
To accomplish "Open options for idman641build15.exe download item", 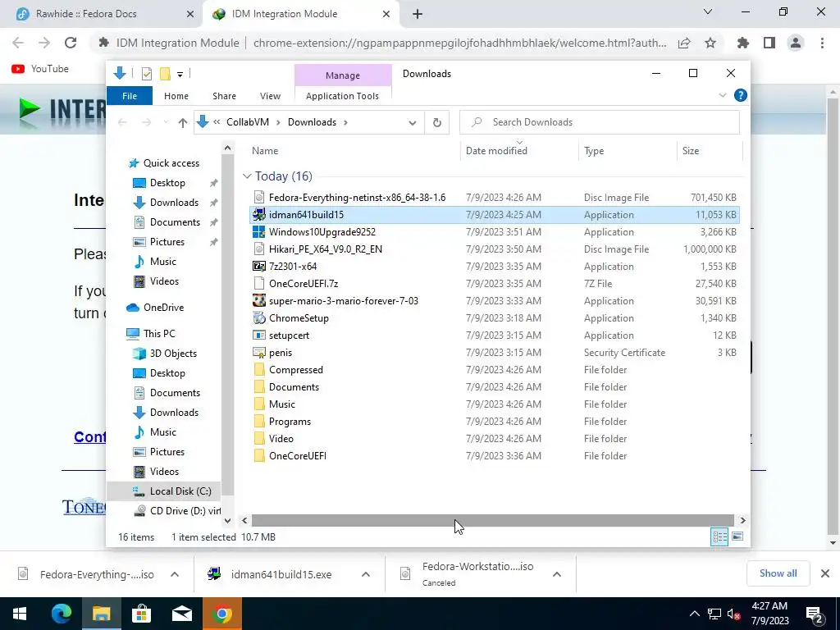I will tap(365, 574).
